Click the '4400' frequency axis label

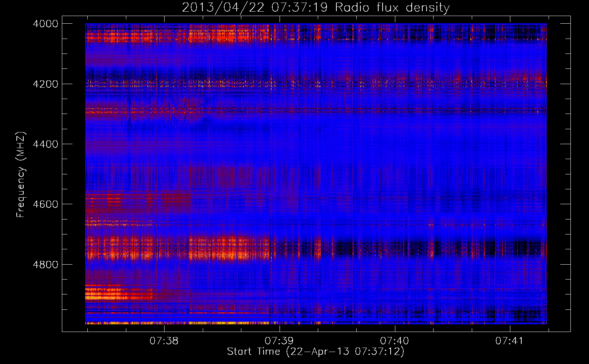[x=46, y=144]
